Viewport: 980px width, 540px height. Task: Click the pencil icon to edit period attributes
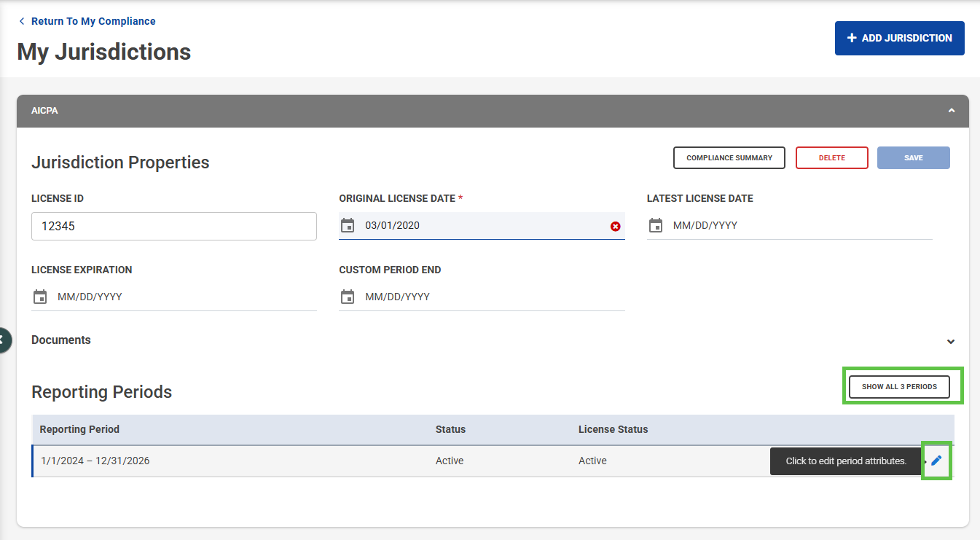click(936, 461)
